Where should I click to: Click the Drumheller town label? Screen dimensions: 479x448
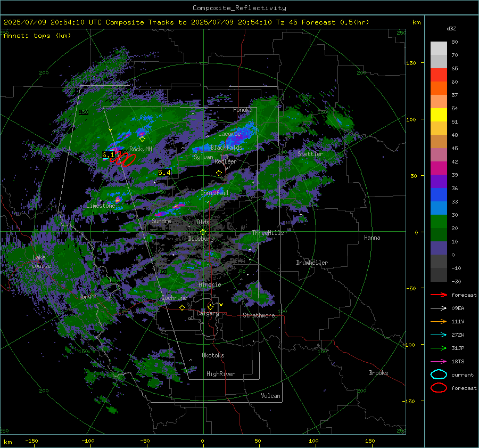click(x=312, y=263)
